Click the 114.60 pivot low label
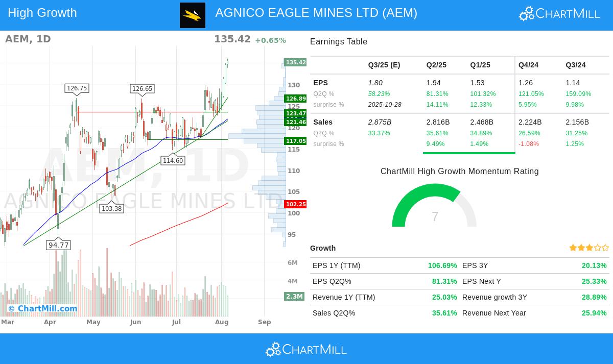Image resolution: width=613 pixels, height=364 pixels. tap(173, 160)
